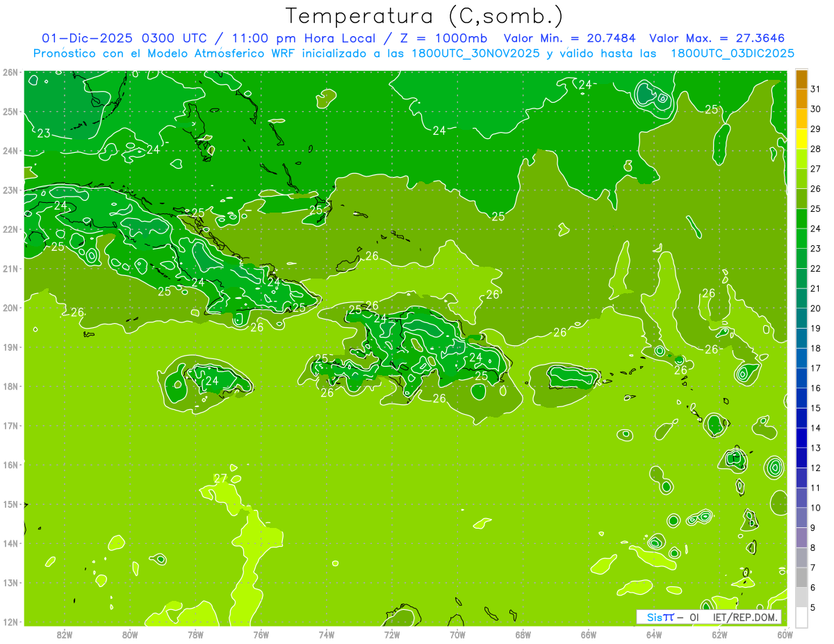Image resolution: width=834 pixels, height=644 pixels.
Task: Click the 78W longitude axis label
Action: [195, 634]
